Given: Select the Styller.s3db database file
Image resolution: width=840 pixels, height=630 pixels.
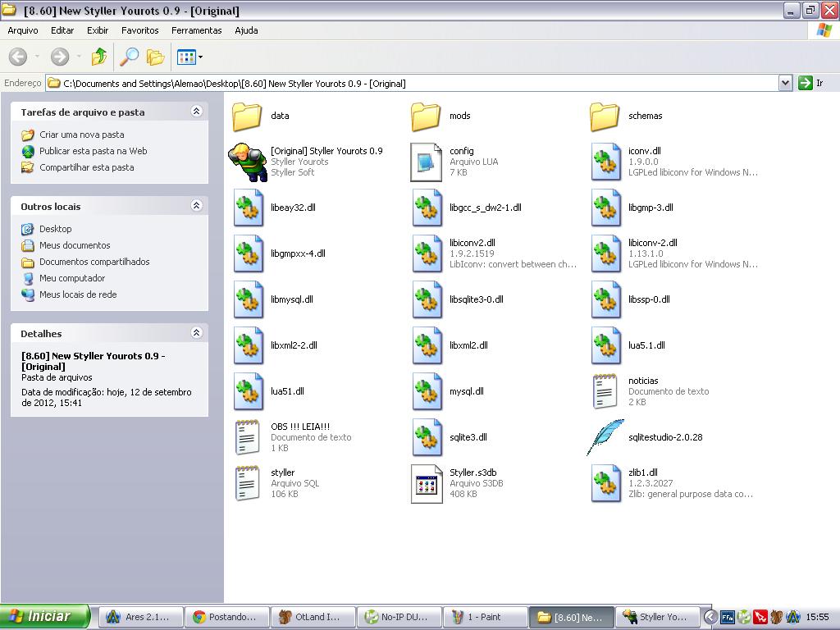Looking at the screenshot, I should tap(458, 484).
